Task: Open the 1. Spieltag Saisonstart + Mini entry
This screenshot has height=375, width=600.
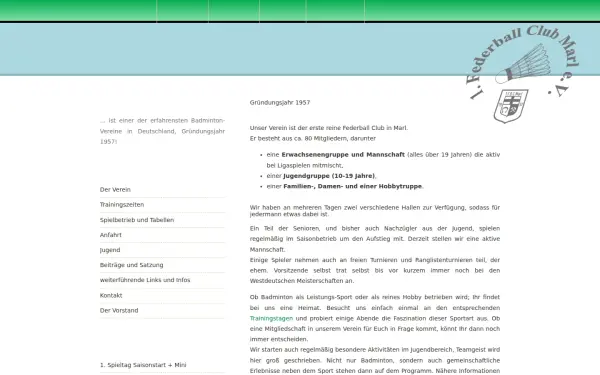Action: point(143,365)
